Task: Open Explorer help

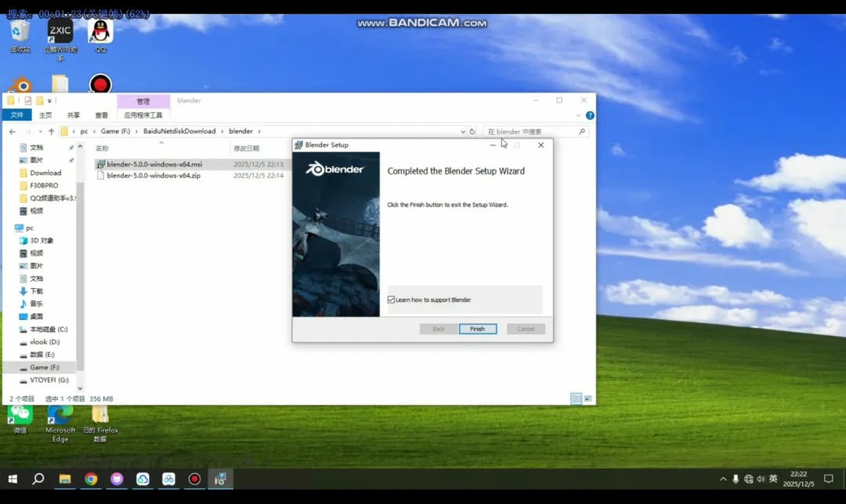Action: [590, 115]
